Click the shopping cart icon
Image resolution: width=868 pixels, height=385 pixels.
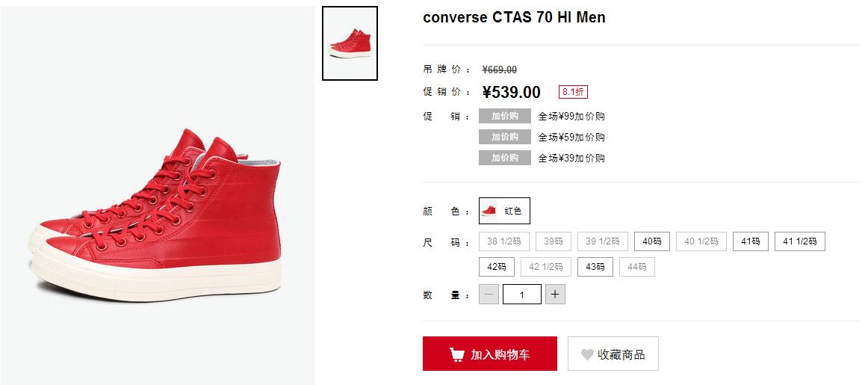[456, 354]
